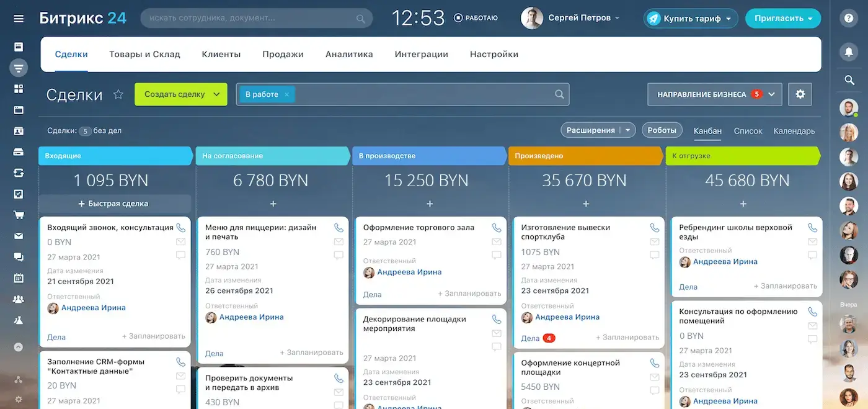Open the Аналитика tab
868x409 pixels.
click(x=349, y=54)
